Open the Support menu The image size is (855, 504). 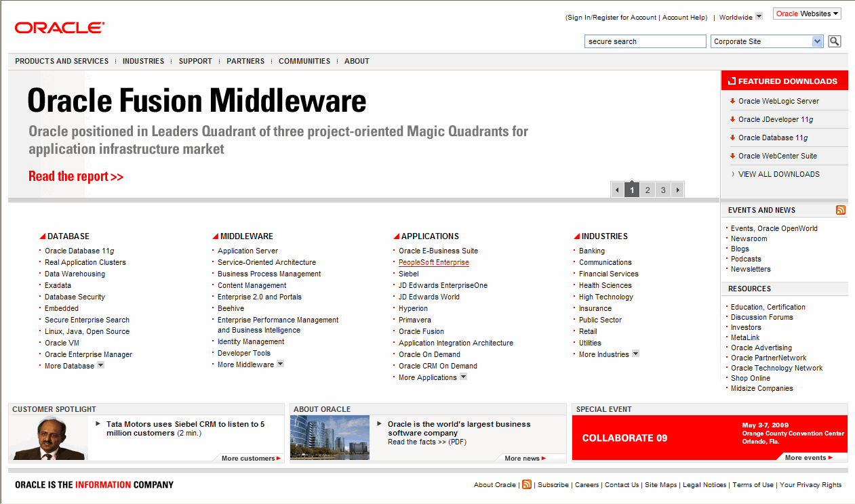pos(195,61)
